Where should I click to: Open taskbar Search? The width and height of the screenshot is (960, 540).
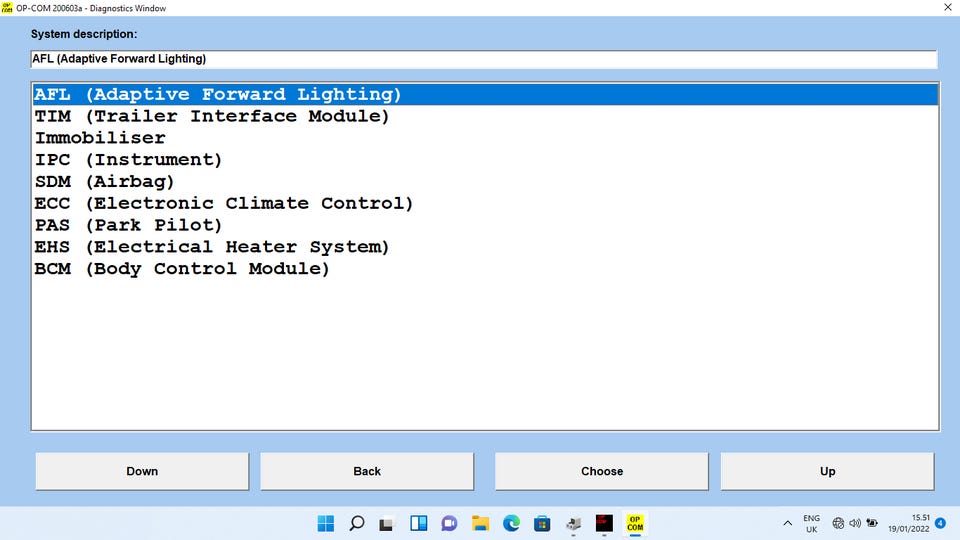pyautogui.click(x=357, y=523)
